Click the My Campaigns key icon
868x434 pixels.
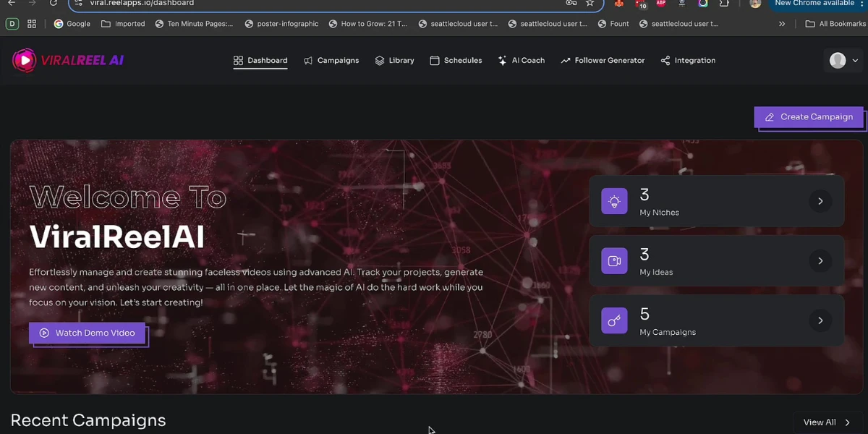pos(614,320)
